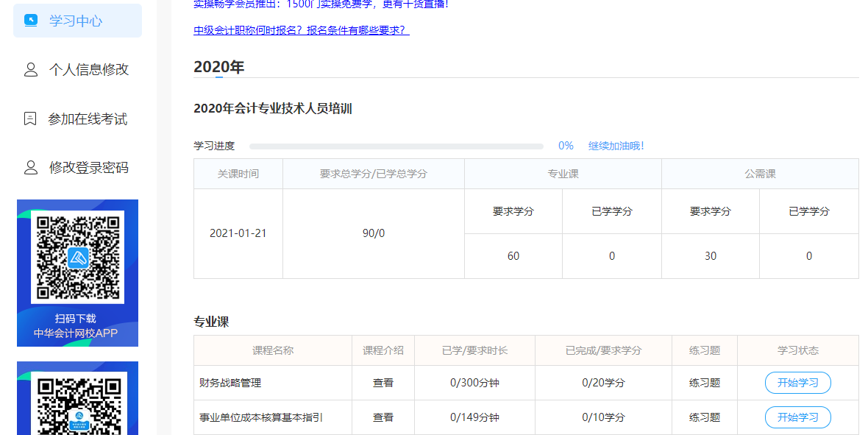Click the 公需课 column header
This screenshot has height=435, width=868.
click(x=760, y=174)
